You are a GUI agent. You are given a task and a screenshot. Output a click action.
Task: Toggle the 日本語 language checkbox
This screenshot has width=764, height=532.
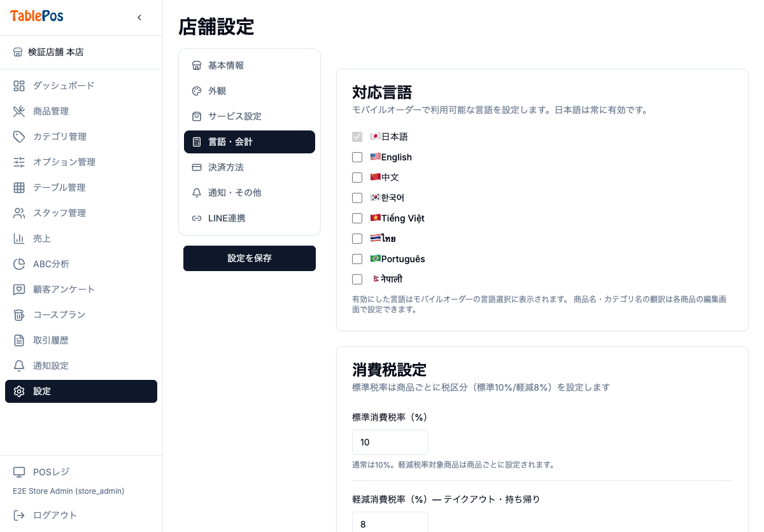357,137
